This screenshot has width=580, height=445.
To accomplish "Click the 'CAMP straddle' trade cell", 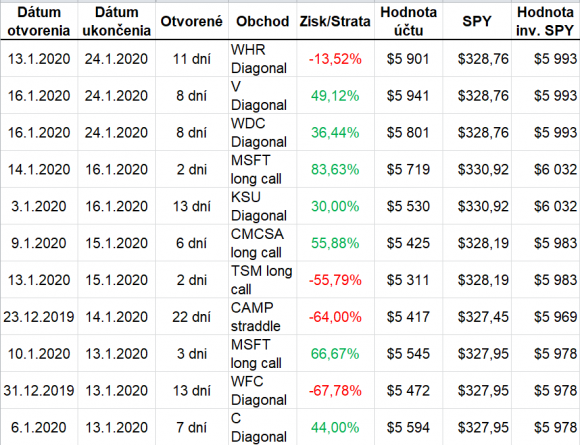I will (x=262, y=317).
